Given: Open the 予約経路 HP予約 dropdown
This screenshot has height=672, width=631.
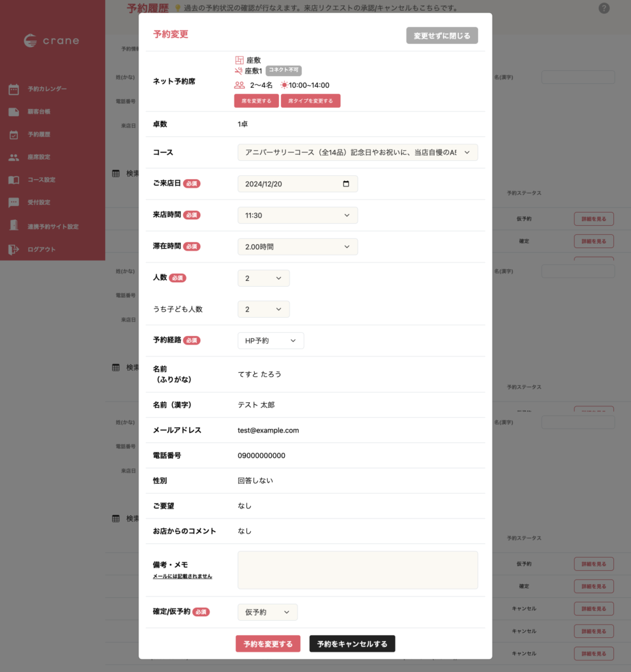Looking at the screenshot, I should point(271,341).
